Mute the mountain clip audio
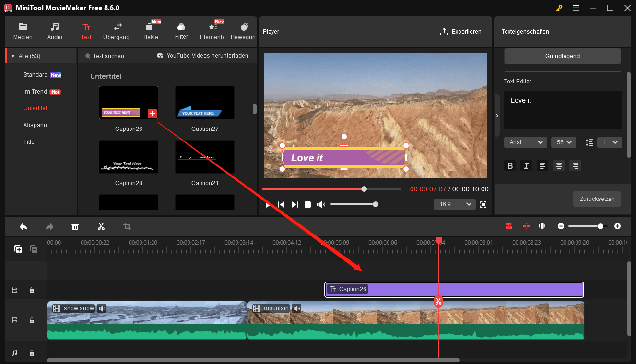This screenshot has height=364, width=636. tap(296, 308)
